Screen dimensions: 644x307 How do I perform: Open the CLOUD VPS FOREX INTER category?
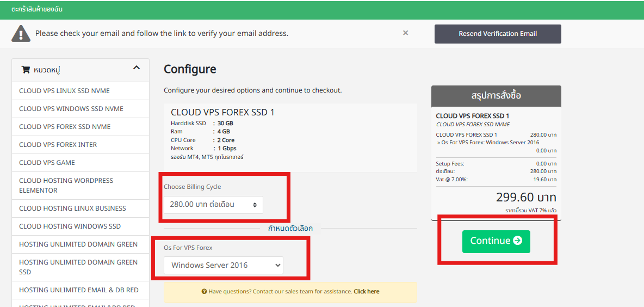(81, 145)
